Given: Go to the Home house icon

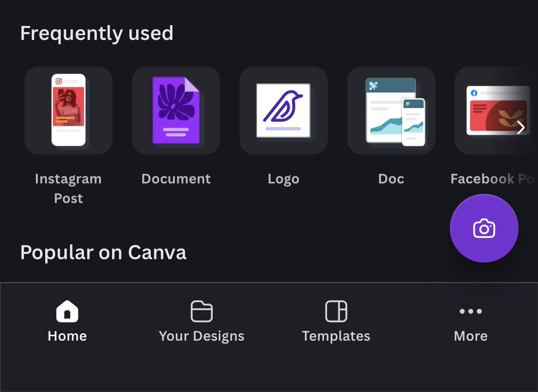Looking at the screenshot, I should pos(67,311).
